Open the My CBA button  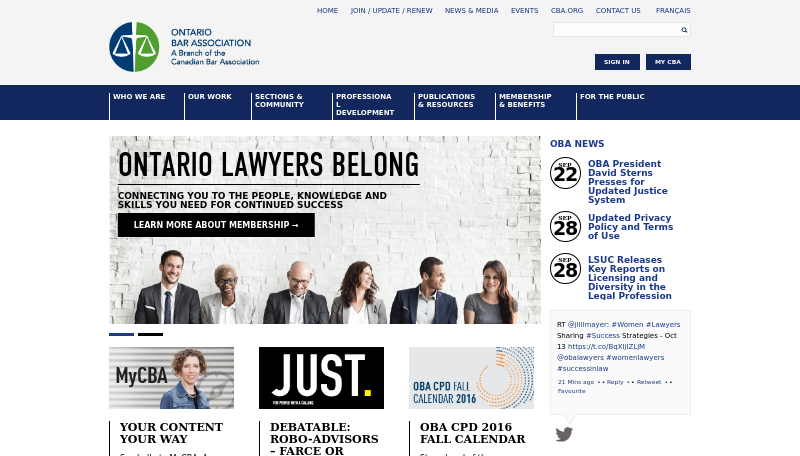point(668,62)
